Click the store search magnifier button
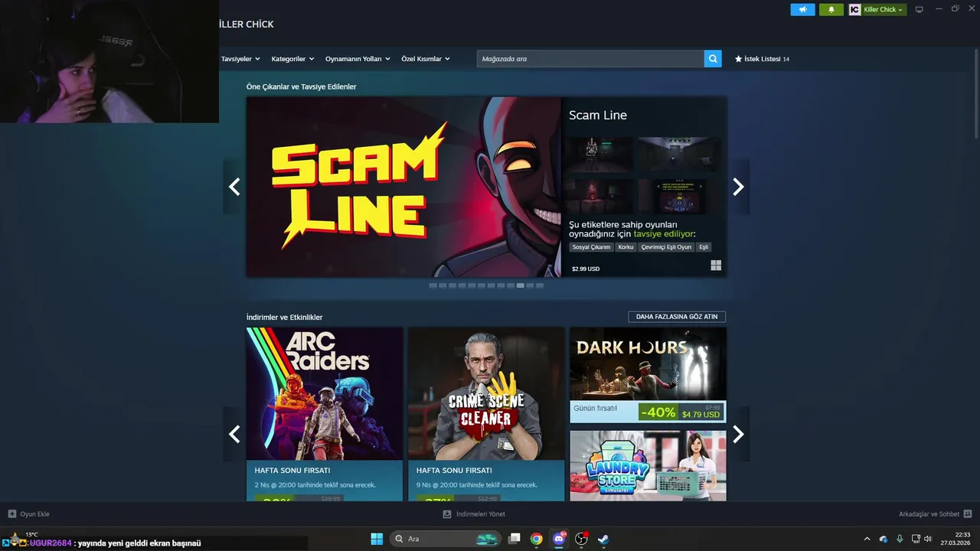 coord(713,59)
